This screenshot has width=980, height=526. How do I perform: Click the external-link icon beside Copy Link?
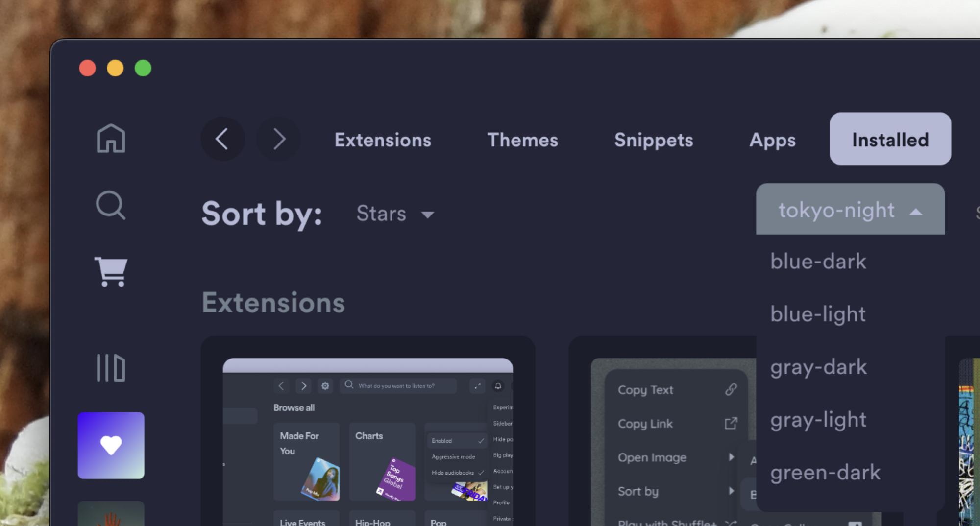(731, 423)
